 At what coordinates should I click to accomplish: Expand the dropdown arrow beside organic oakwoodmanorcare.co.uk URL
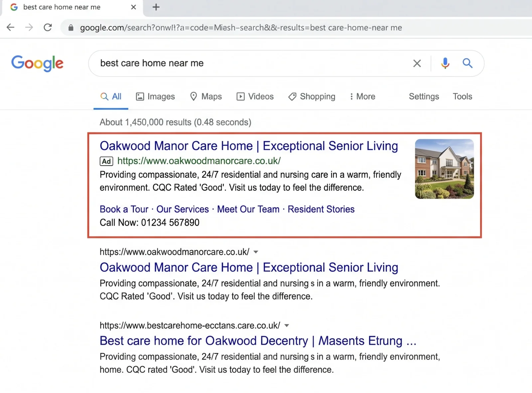(256, 252)
